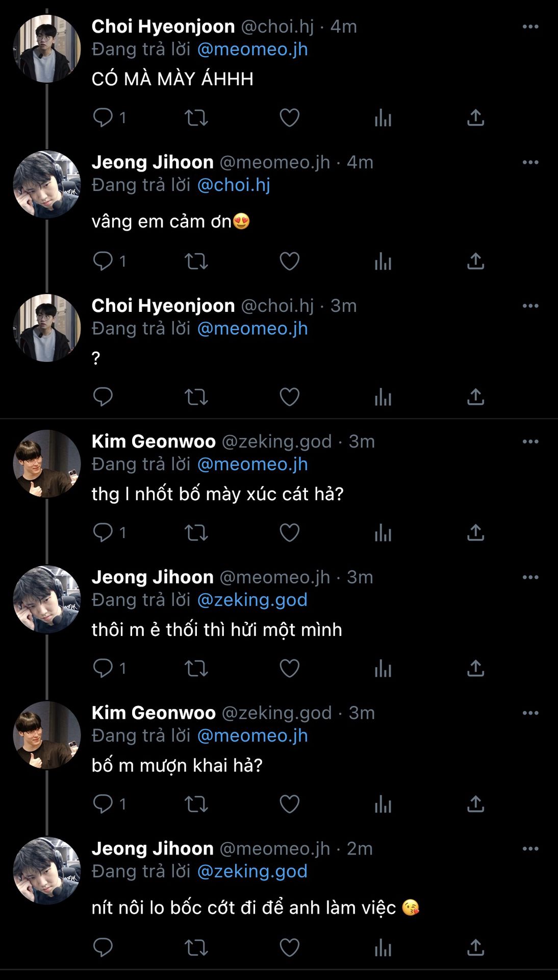
Task: Open Jeong Jihoon's avatar on the "vâng em cảm ơn" tweet
Action: click(x=46, y=185)
